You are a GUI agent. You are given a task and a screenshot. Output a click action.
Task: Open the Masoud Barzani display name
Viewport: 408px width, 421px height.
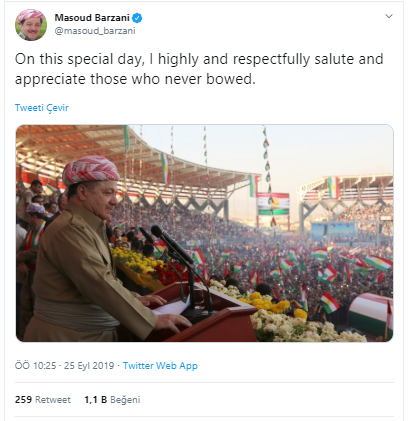click(x=92, y=18)
